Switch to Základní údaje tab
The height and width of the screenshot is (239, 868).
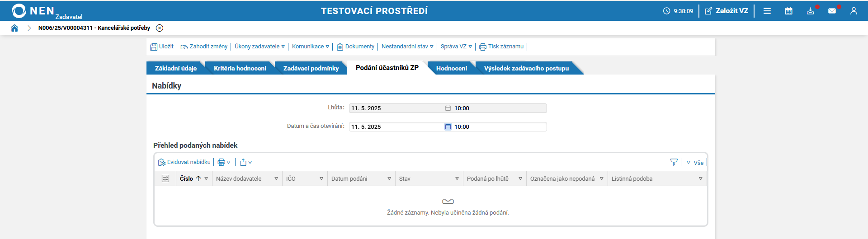(176, 68)
